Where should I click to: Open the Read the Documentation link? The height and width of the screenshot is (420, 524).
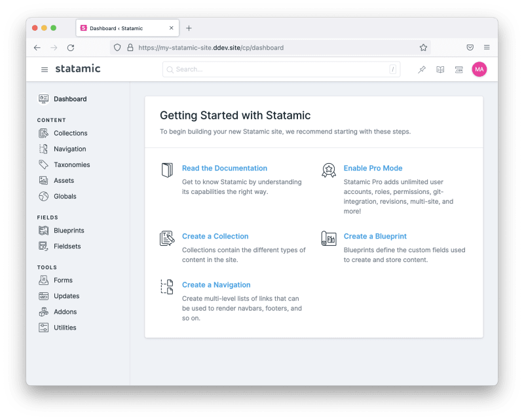click(x=225, y=168)
